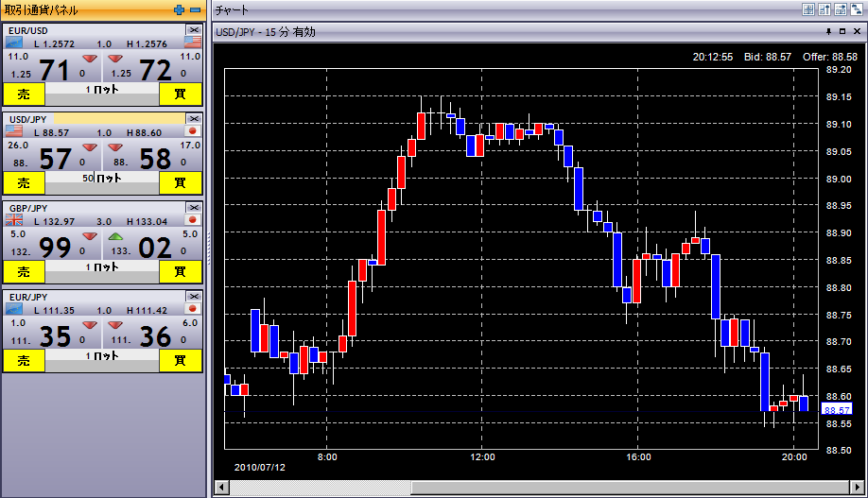Viewport: 868px width, 498px height.
Task: Close the EUR/USD rate tile
Action: (x=193, y=30)
